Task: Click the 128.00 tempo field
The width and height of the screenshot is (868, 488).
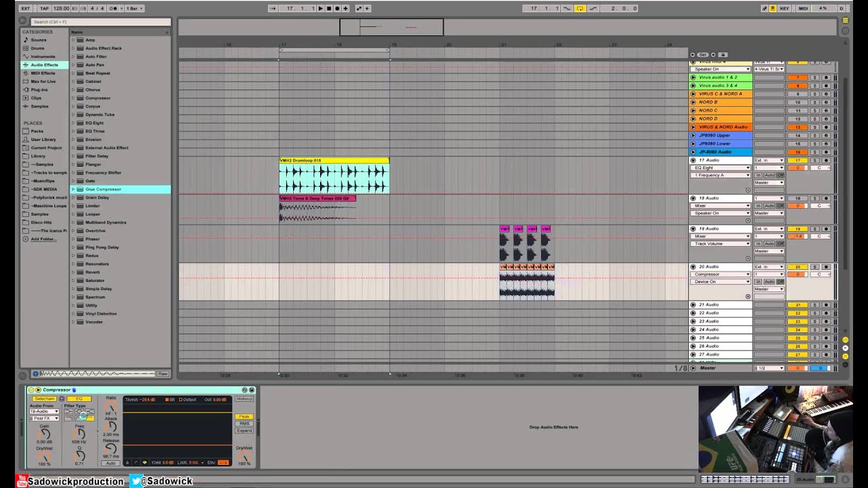Action: [x=61, y=8]
